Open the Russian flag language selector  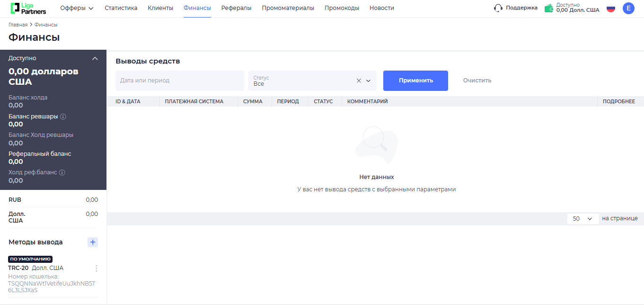(611, 8)
